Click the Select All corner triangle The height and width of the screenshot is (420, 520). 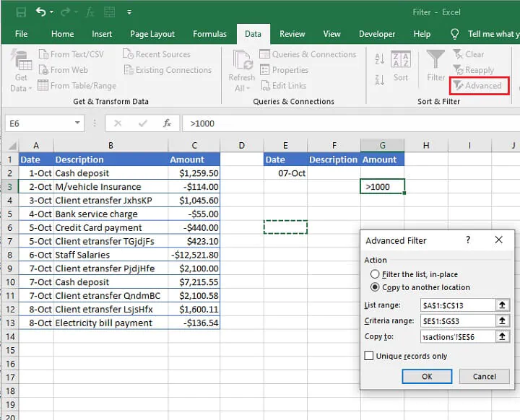pos(12,146)
